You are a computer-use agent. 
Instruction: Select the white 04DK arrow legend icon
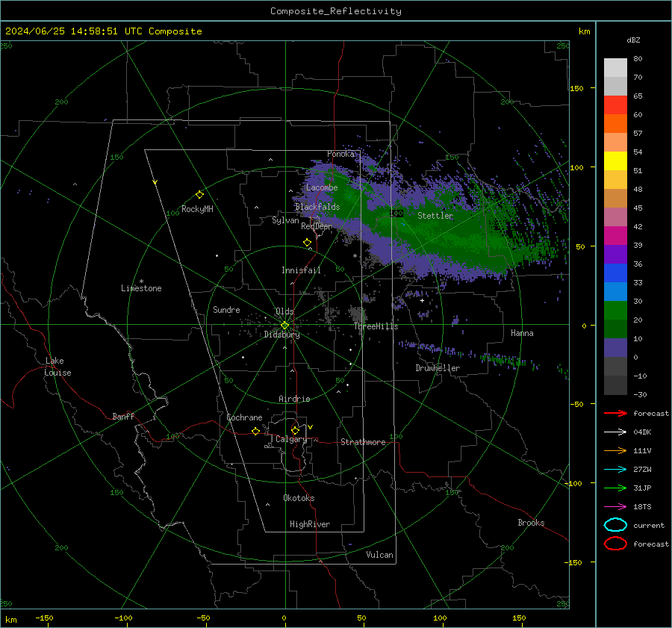click(615, 432)
